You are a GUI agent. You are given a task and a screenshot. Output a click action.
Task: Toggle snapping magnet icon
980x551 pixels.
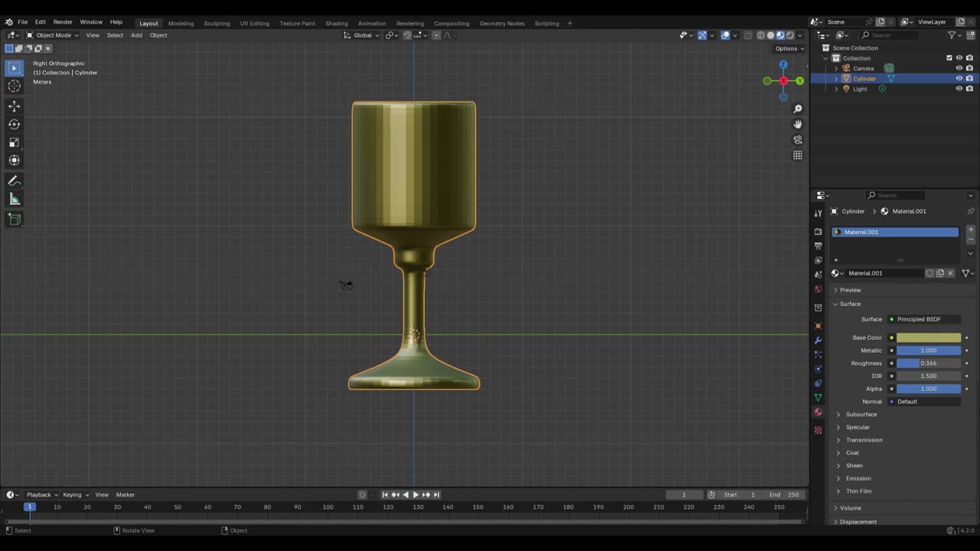407,35
